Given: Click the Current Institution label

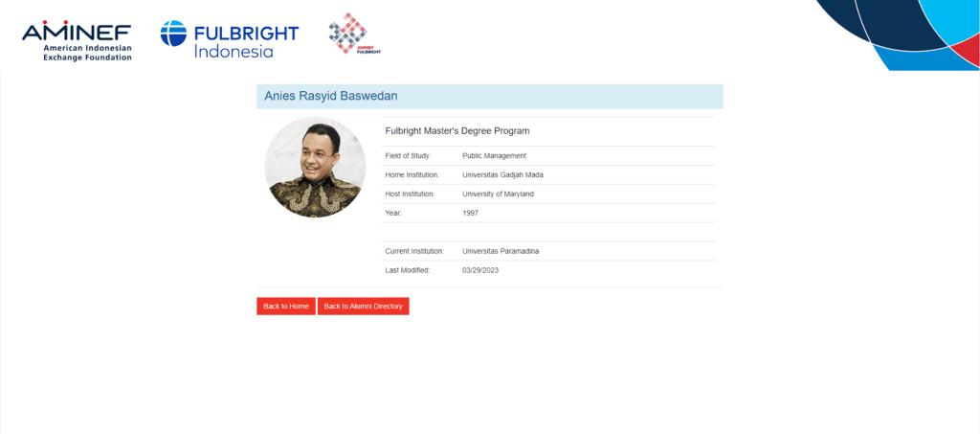Looking at the screenshot, I should click(x=414, y=251).
